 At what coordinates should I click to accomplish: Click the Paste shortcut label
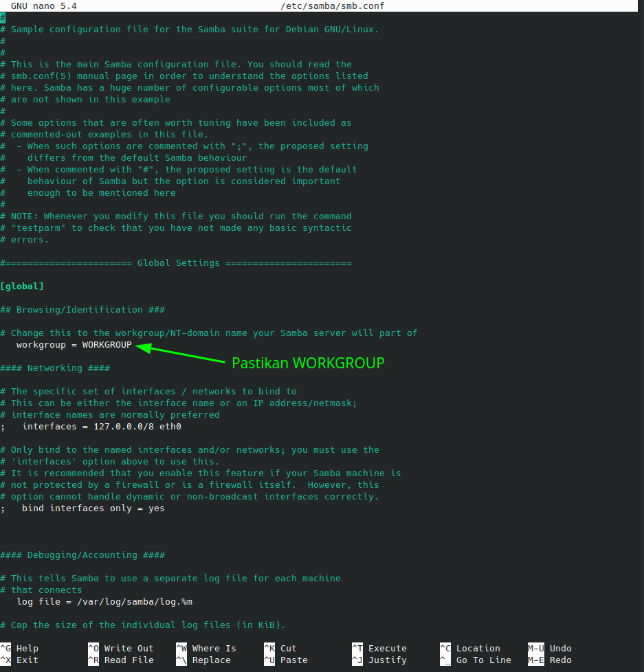click(x=293, y=660)
